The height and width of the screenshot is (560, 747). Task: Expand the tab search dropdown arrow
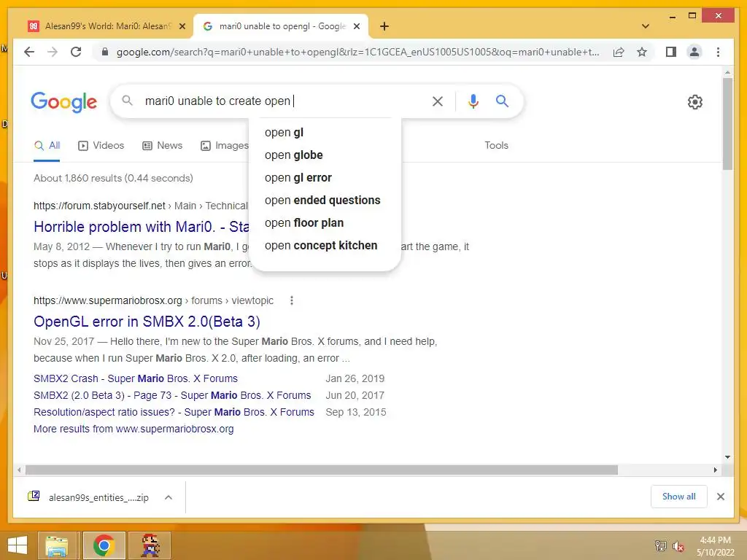[645, 26]
